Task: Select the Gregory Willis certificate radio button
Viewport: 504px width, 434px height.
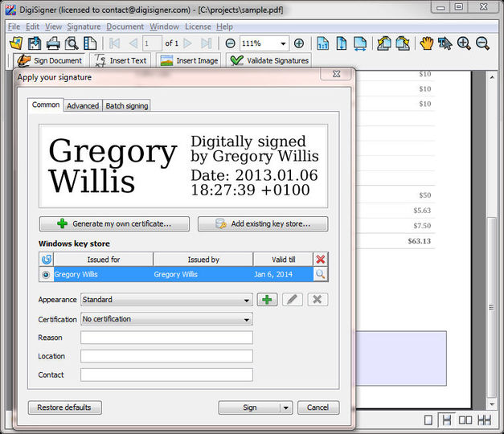Action: tap(46, 275)
